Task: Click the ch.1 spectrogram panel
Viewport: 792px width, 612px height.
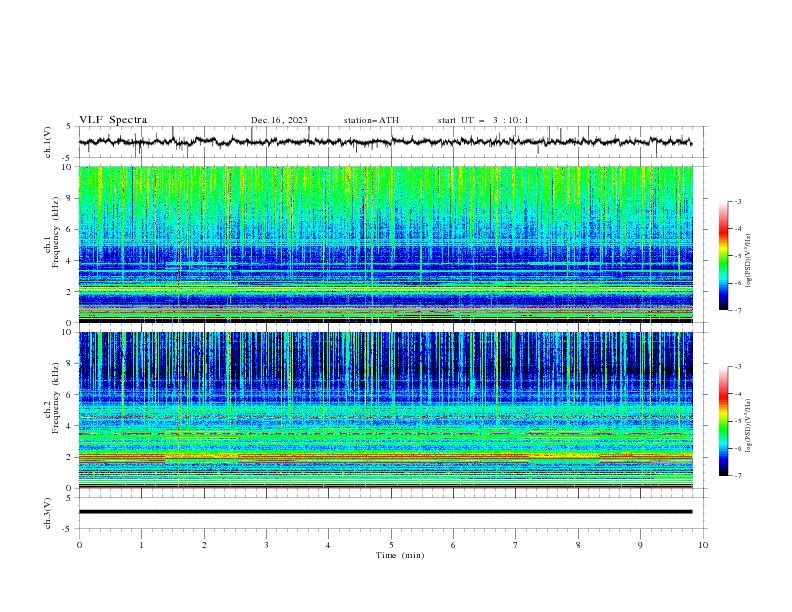Action: click(x=386, y=244)
